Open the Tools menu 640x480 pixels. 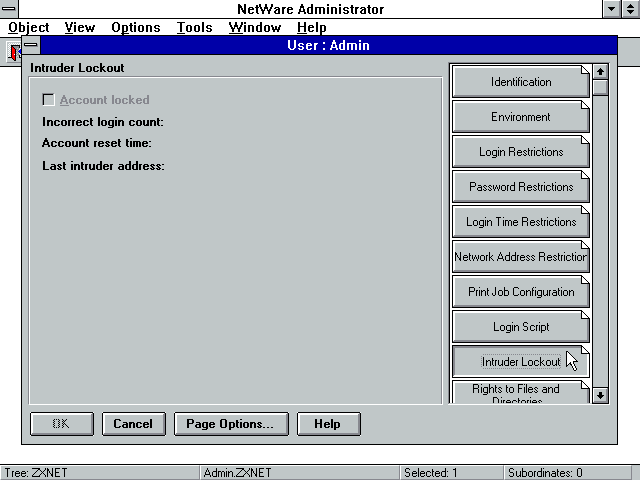194,27
